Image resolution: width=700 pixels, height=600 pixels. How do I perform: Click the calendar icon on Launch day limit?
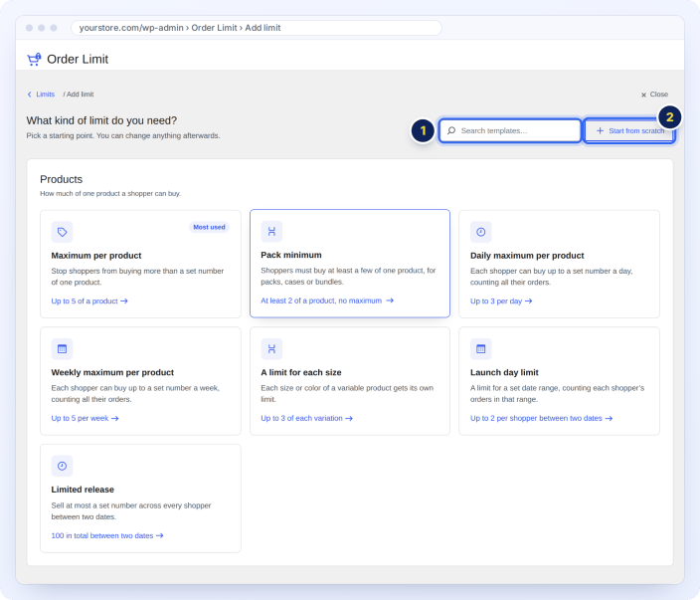[481, 349]
